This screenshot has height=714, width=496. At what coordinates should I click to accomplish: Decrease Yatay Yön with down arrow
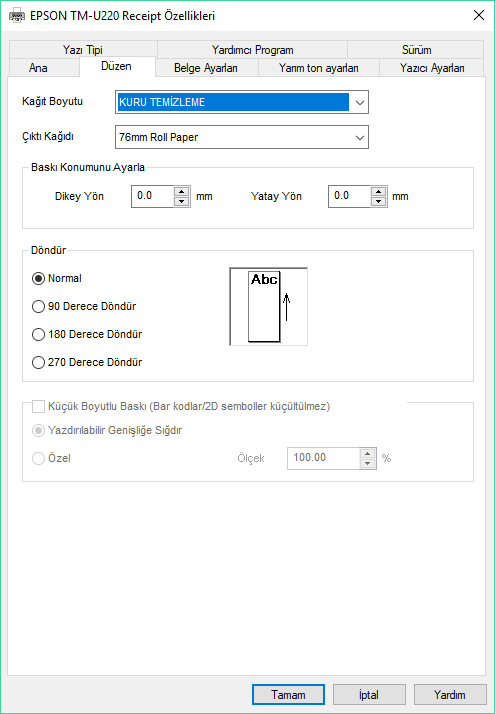pyautogui.click(x=378, y=201)
